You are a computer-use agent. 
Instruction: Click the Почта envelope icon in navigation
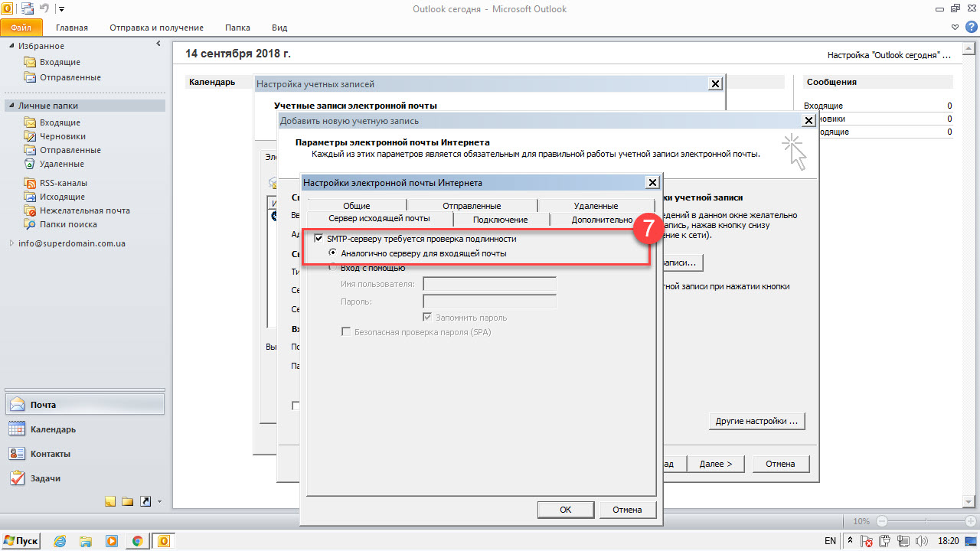pos(18,405)
